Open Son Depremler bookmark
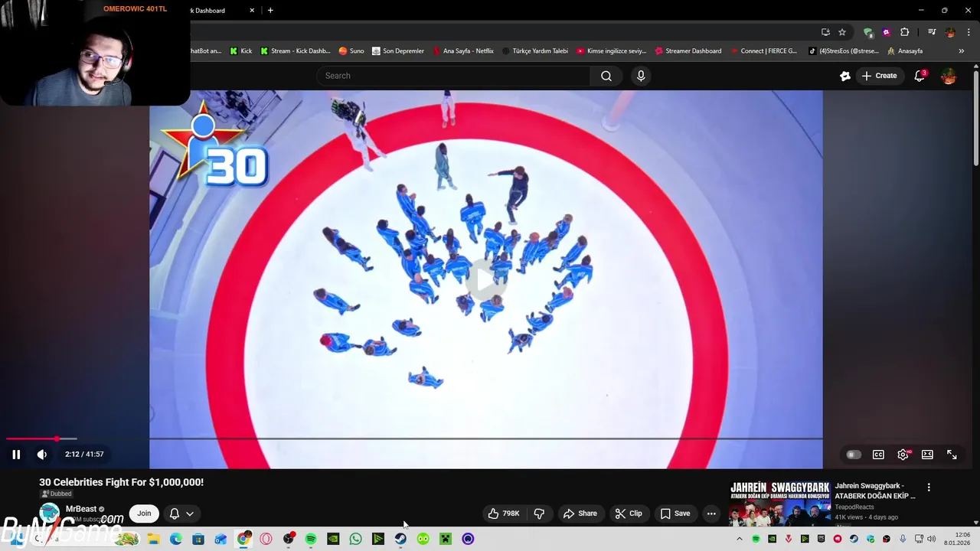Image resolution: width=980 pixels, height=551 pixels. [398, 51]
